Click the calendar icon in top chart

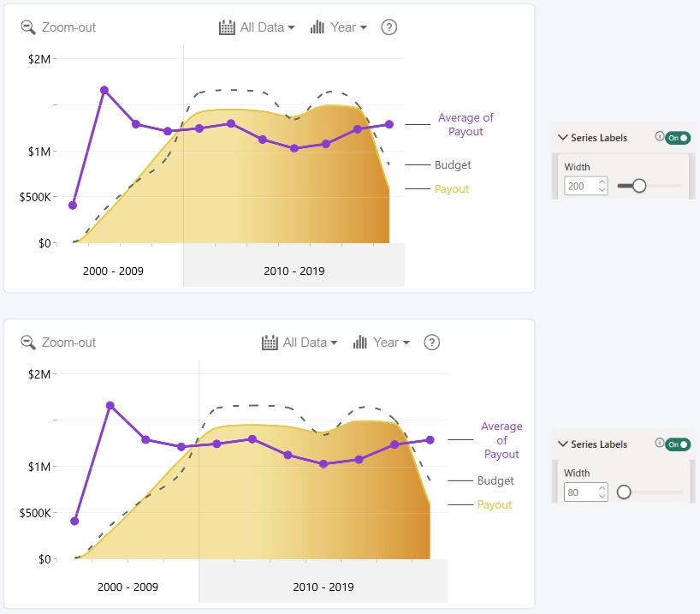pyautogui.click(x=227, y=27)
